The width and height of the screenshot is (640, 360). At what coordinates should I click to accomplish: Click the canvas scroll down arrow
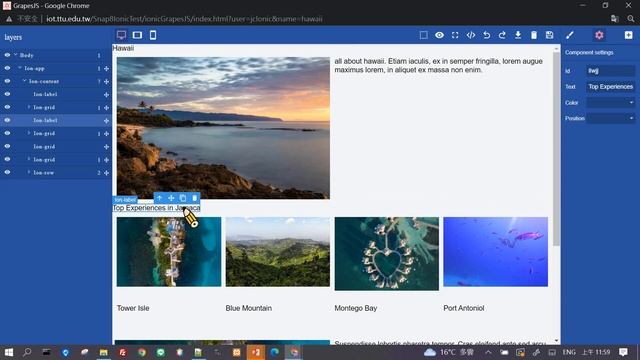(556, 340)
